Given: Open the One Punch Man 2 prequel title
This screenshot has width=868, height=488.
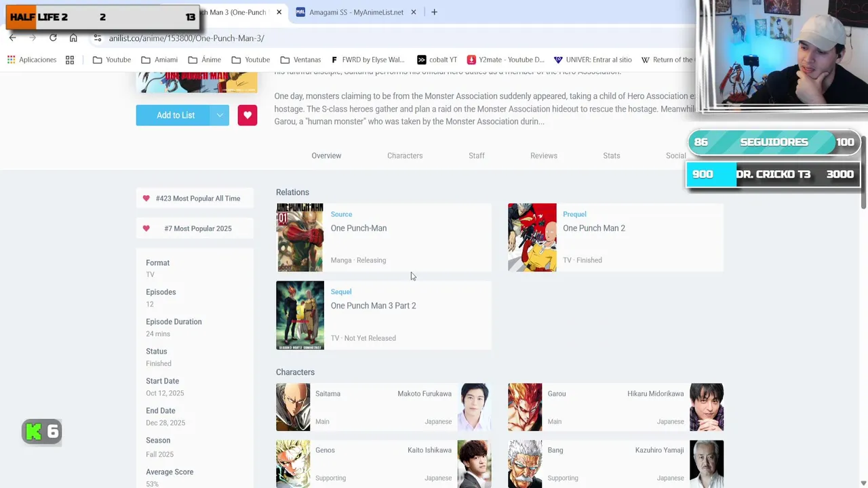Looking at the screenshot, I should point(594,228).
